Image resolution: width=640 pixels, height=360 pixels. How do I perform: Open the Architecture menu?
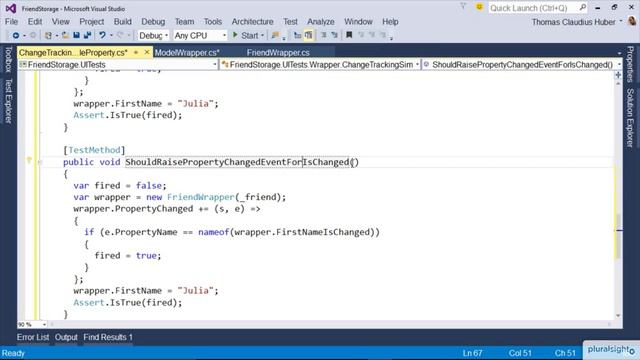pyautogui.click(x=252, y=22)
